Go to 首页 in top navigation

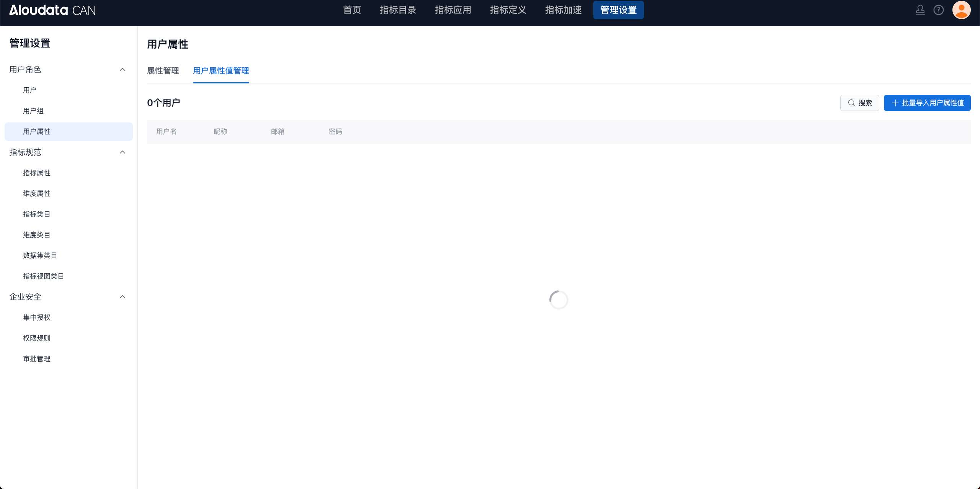352,10
